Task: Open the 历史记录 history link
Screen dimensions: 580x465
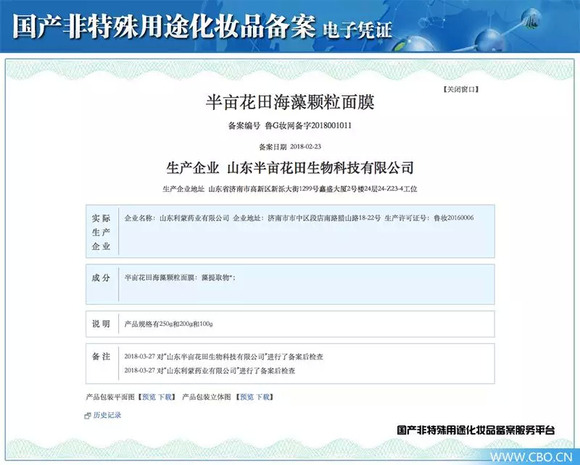Action: click(107, 415)
